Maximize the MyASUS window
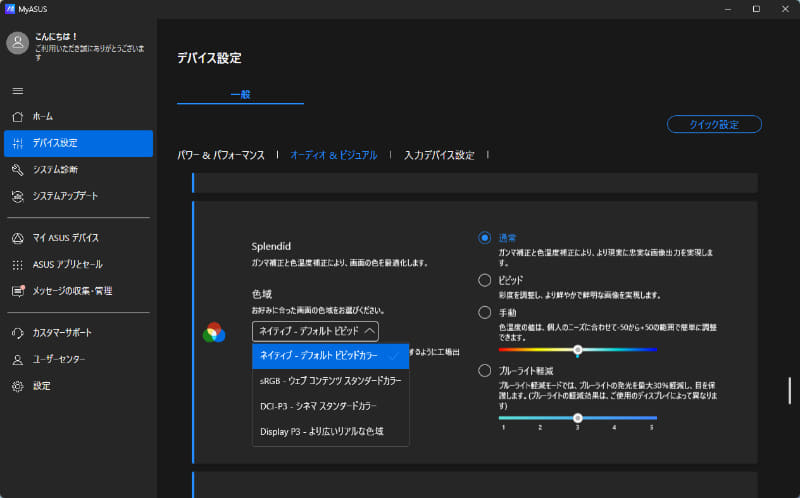 [757, 9]
